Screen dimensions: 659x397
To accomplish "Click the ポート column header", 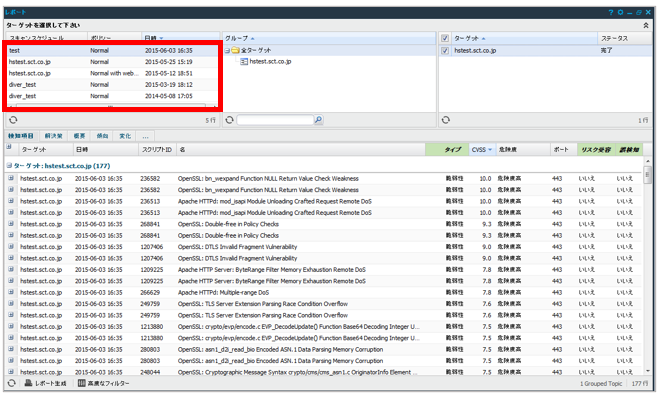I will [x=563, y=150].
